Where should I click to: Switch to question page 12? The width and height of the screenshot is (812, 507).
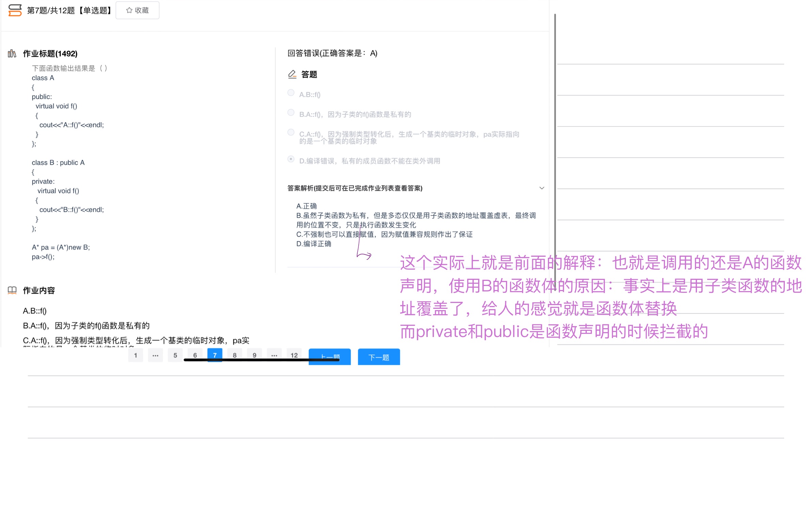point(294,355)
